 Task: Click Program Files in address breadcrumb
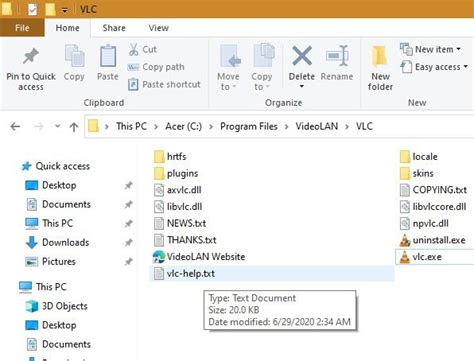(x=249, y=126)
